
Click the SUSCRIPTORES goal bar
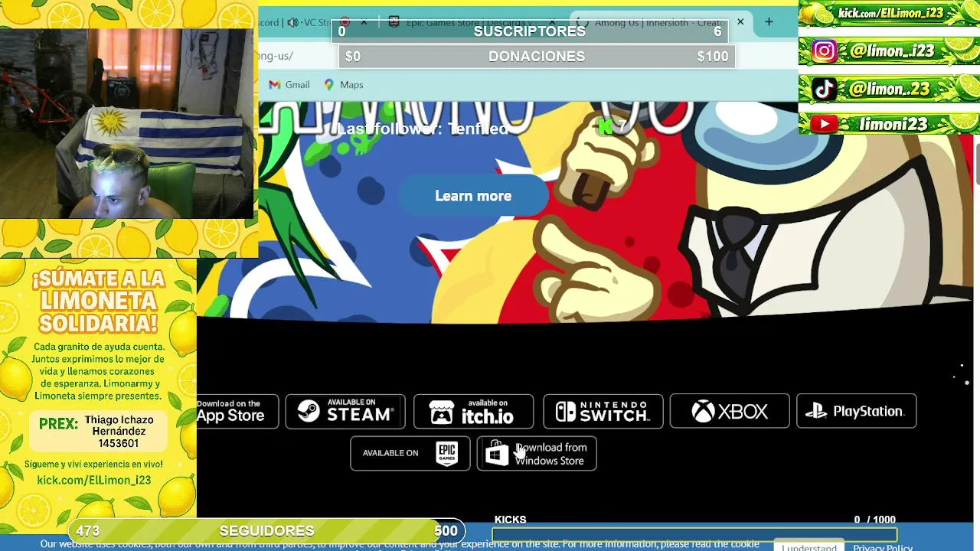coord(530,31)
